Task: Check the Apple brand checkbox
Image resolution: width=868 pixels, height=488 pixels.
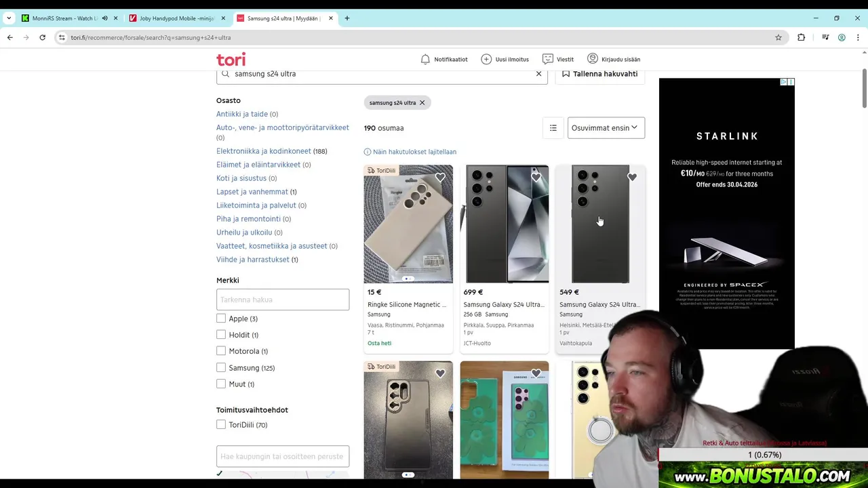Action: (221, 319)
